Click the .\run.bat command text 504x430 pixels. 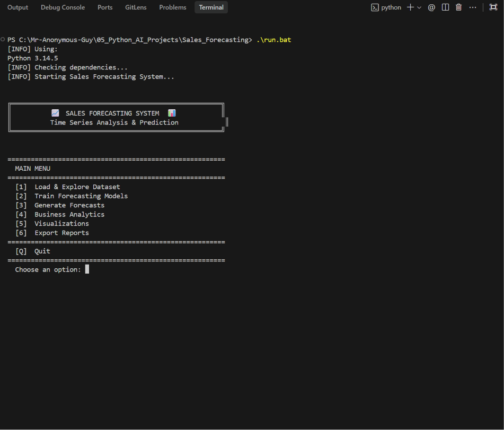pos(274,40)
